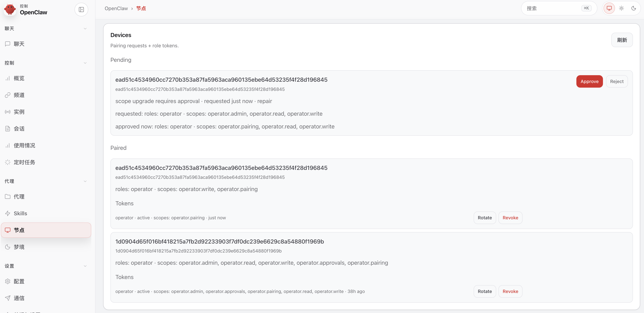Image resolution: width=644 pixels, height=313 pixels.
Task: Click the Pending section label
Action: [121, 60]
